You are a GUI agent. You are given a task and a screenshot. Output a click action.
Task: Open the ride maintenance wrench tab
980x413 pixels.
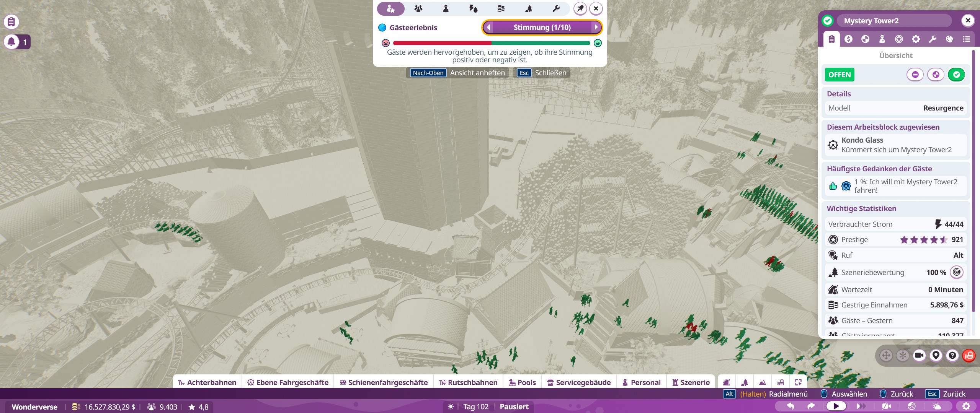click(x=933, y=39)
